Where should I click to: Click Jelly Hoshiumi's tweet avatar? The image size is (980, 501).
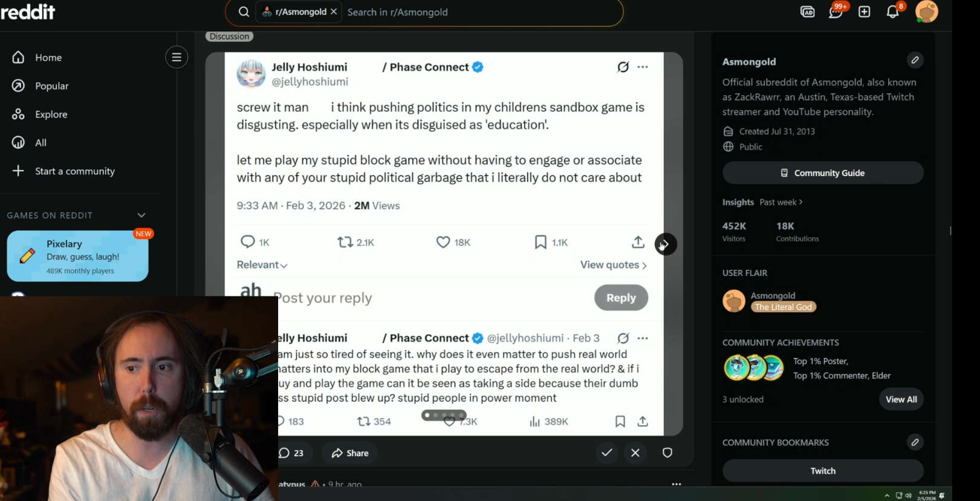(251, 74)
